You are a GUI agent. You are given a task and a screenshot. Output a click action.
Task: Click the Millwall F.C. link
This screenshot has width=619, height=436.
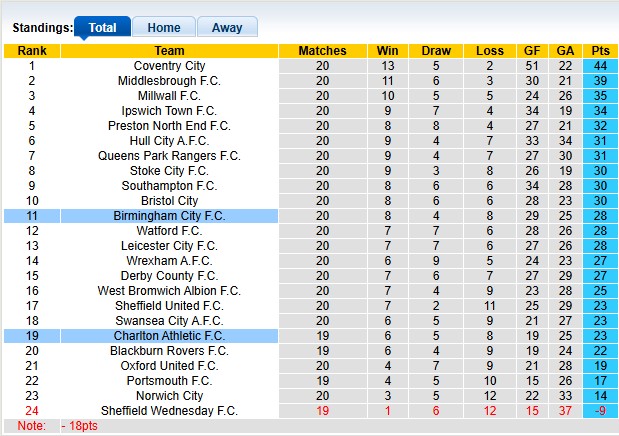coord(169,96)
